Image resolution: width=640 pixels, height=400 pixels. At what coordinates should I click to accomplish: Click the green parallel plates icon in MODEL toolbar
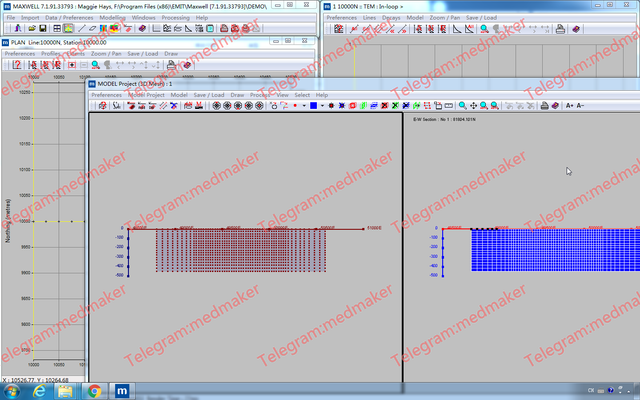pos(364,106)
